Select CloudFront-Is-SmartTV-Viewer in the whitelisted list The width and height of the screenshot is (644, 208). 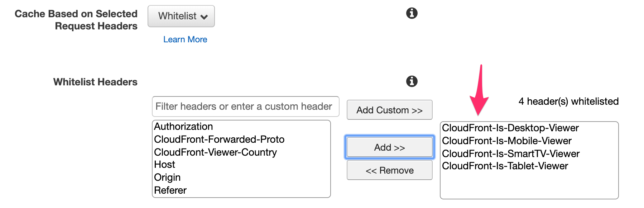(x=511, y=153)
